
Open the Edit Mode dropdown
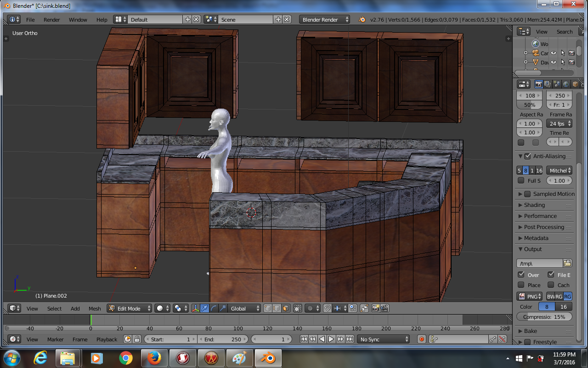130,308
